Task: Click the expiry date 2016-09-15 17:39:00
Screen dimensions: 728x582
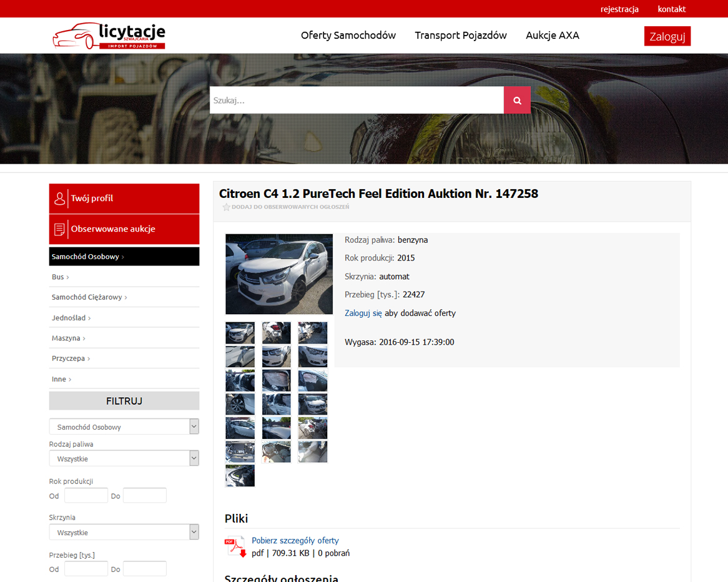Action: [416, 342]
